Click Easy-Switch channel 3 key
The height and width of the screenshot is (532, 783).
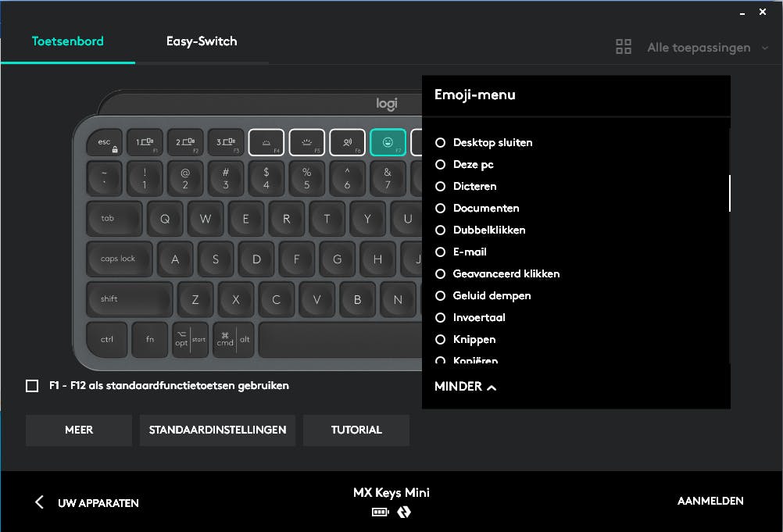tap(226, 142)
